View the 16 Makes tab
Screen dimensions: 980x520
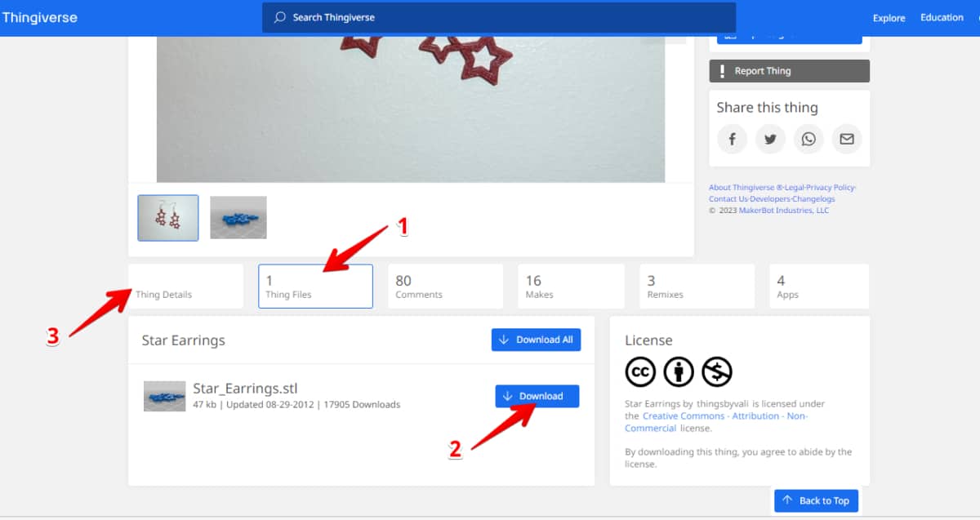coord(571,286)
